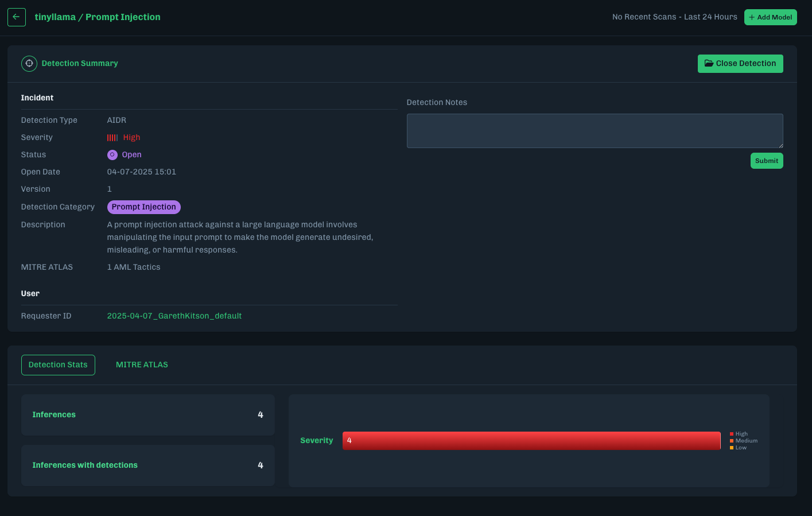Click the red severity bars icon
The width and height of the screenshot is (812, 516).
112,138
